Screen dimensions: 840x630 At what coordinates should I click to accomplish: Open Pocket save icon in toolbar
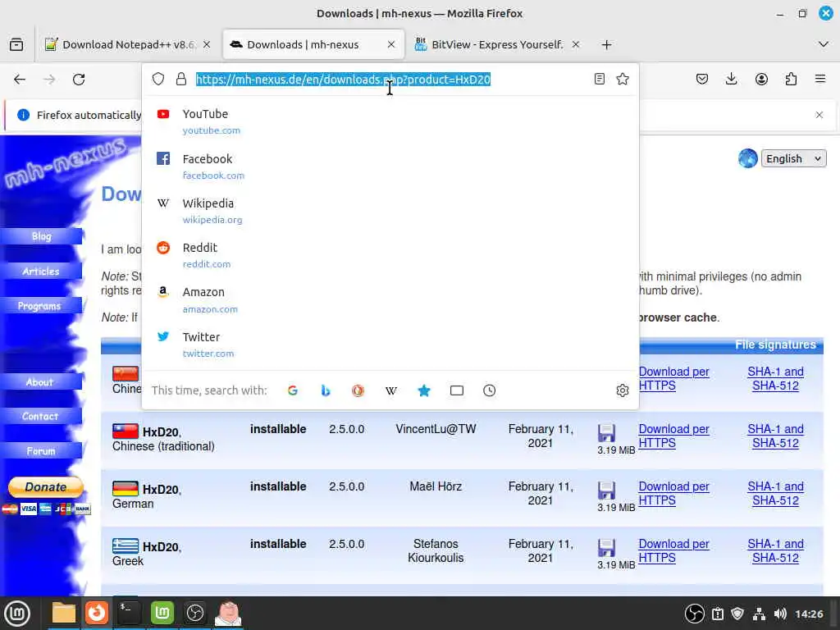coord(702,80)
